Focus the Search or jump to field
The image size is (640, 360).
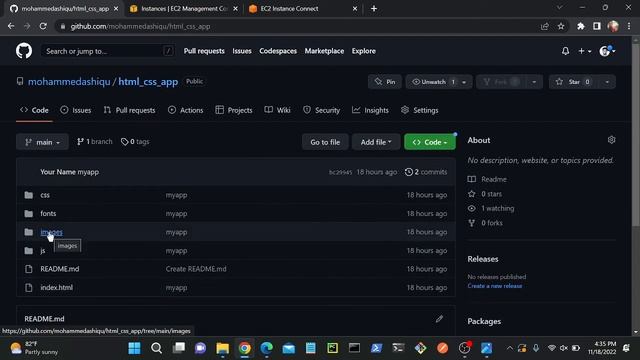point(108,51)
